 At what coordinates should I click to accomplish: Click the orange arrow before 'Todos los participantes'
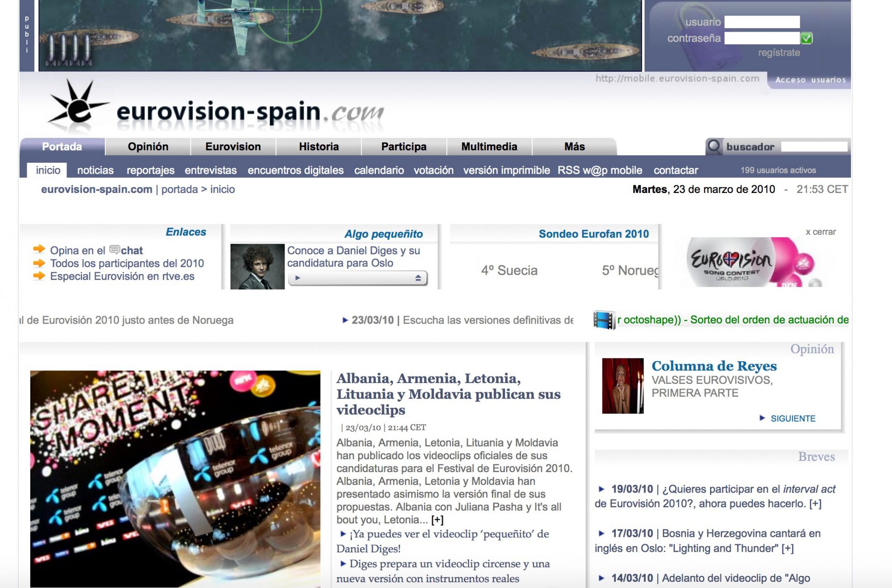39,263
